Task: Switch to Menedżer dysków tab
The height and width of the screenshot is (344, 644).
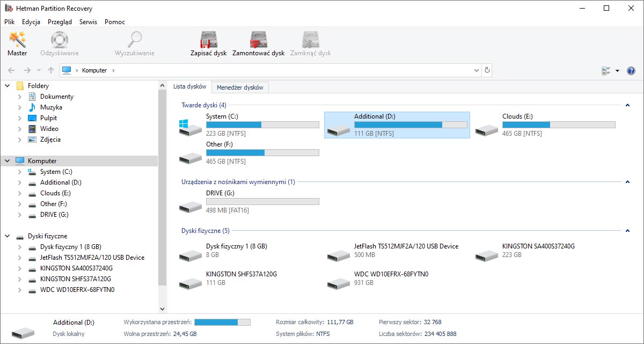Action: point(240,87)
